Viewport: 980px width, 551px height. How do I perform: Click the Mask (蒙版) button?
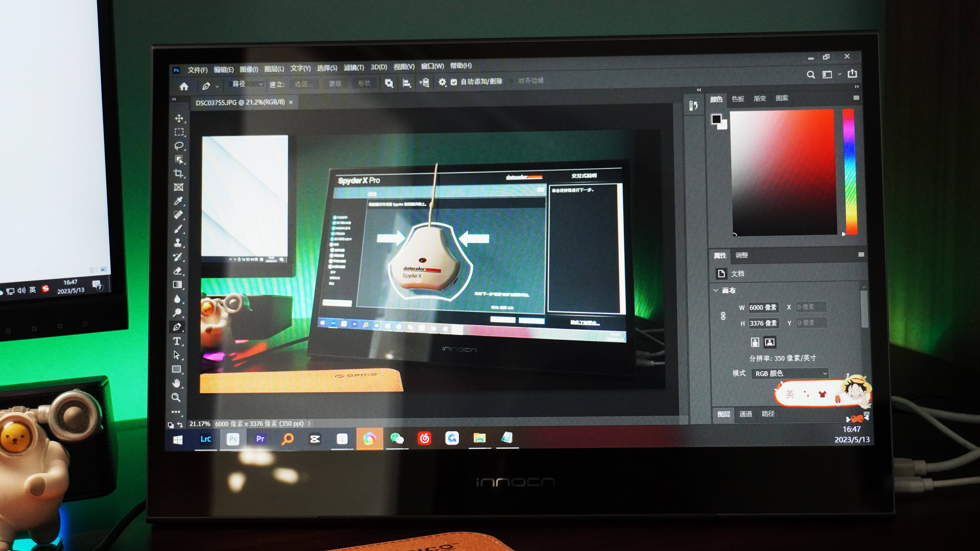pyautogui.click(x=335, y=84)
